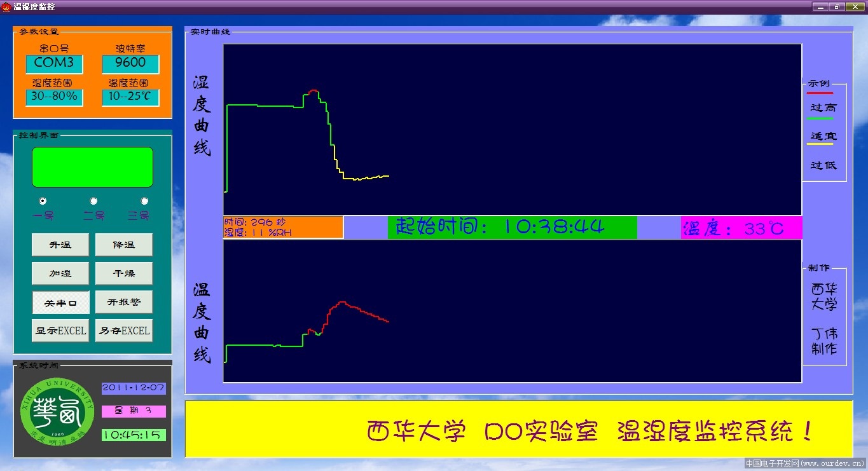Click the 过低 legend label

823,165
